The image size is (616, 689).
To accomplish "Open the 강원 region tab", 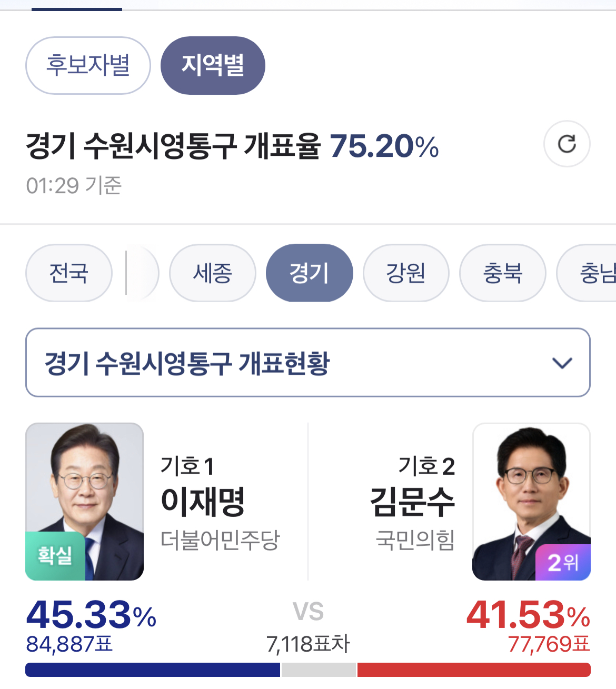I will point(406,273).
